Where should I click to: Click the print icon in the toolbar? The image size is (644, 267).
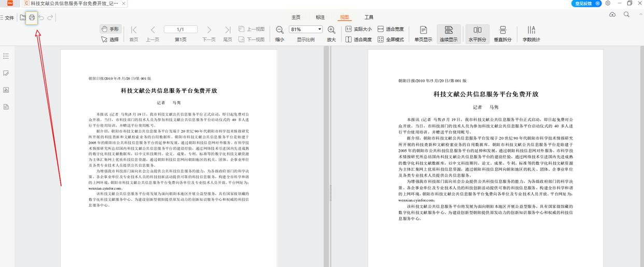(32, 18)
